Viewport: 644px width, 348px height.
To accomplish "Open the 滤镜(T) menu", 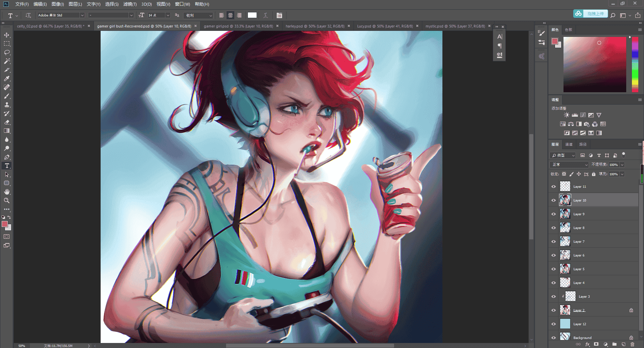I will click(x=130, y=4).
